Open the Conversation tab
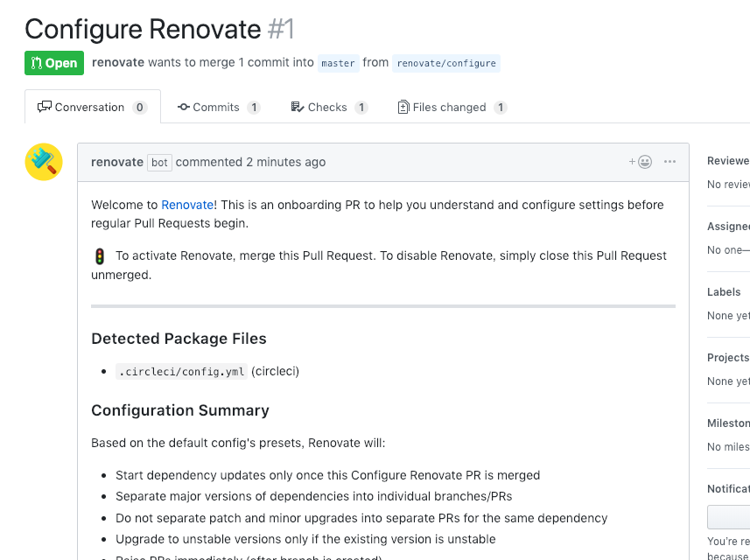 tap(92, 107)
